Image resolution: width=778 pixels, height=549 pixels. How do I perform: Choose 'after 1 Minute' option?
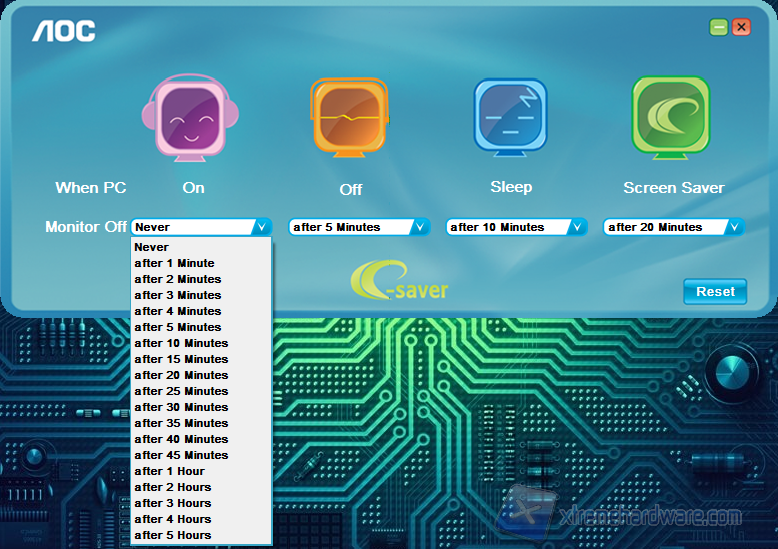(174, 263)
